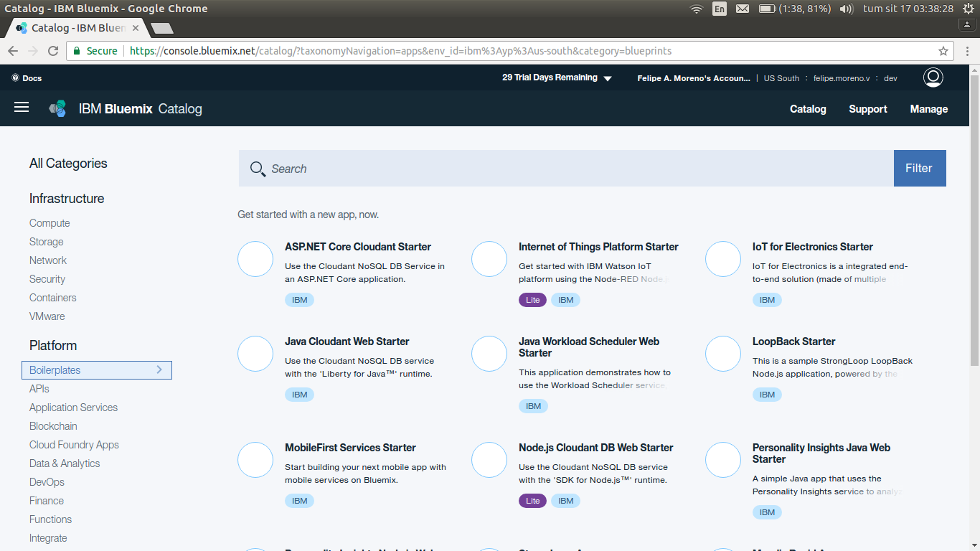Click the browser address bar URL
The height and width of the screenshot is (551, 980).
[x=400, y=51]
